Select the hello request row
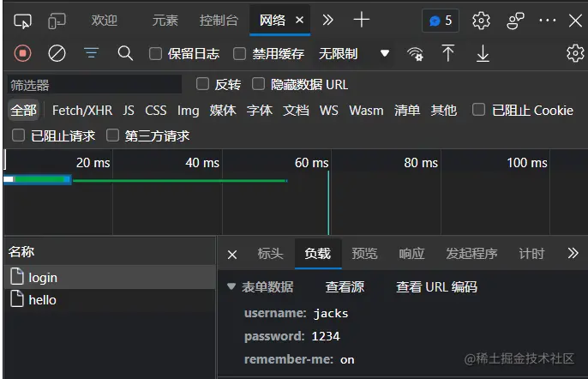 (x=110, y=300)
